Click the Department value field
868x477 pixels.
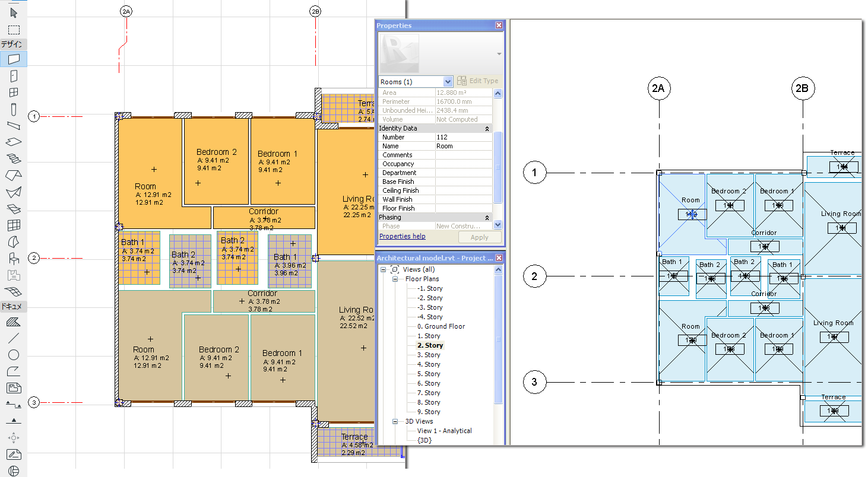tap(464, 173)
